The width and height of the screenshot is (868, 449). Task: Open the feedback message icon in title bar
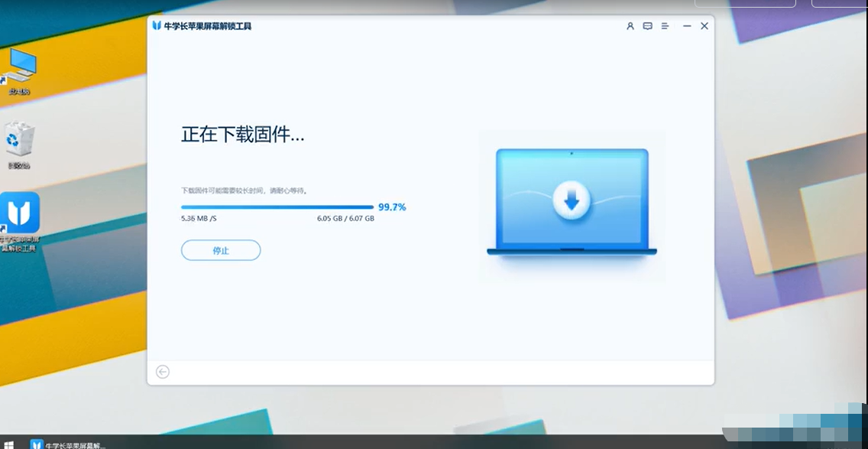pos(648,26)
